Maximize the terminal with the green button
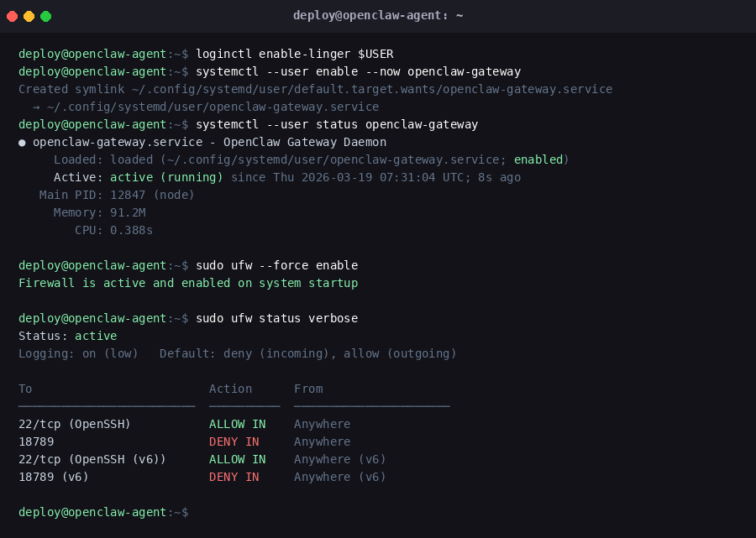 [45, 16]
